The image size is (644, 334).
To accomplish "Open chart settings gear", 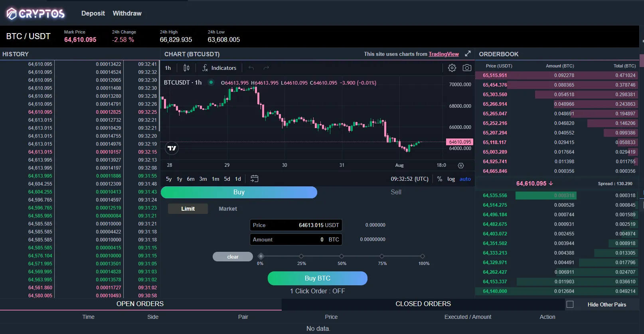I will (x=452, y=68).
